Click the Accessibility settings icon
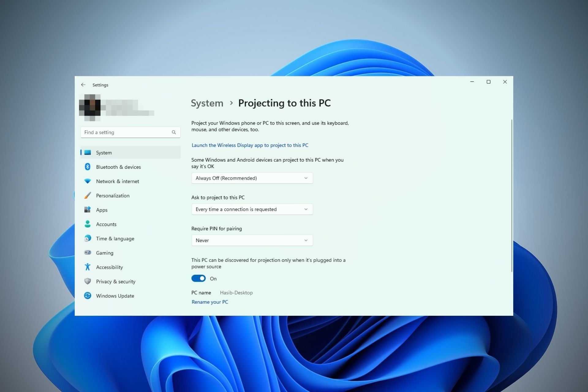The height and width of the screenshot is (392, 588). click(x=87, y=267)
